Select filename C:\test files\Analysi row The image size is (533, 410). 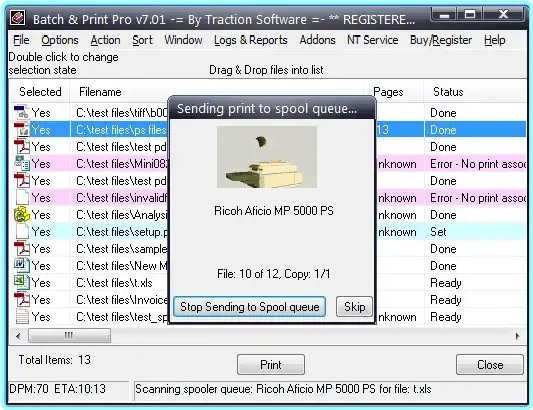tap(122, 215)
